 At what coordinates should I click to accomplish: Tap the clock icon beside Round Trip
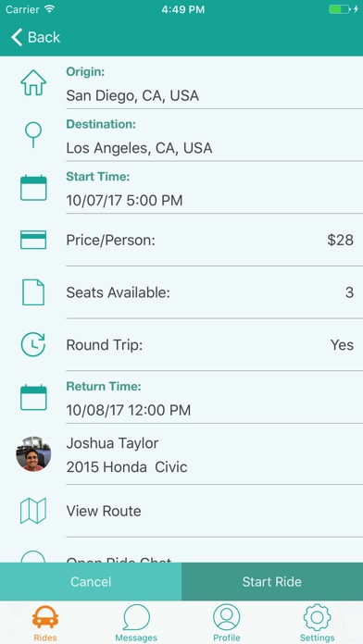33,344
